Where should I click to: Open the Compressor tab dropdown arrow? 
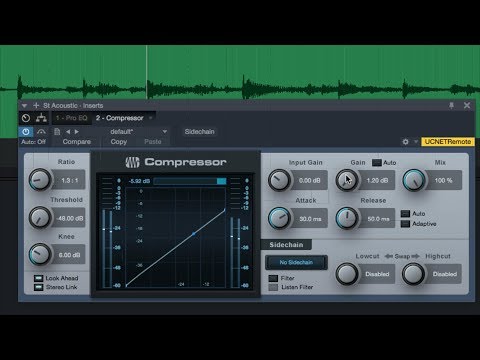(151, 118)
